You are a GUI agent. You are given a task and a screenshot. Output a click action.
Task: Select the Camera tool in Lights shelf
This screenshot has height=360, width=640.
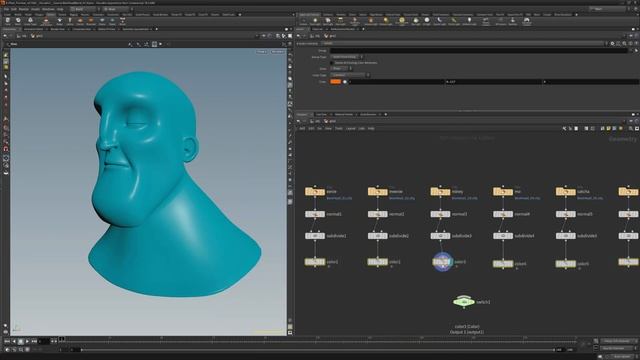304,21
